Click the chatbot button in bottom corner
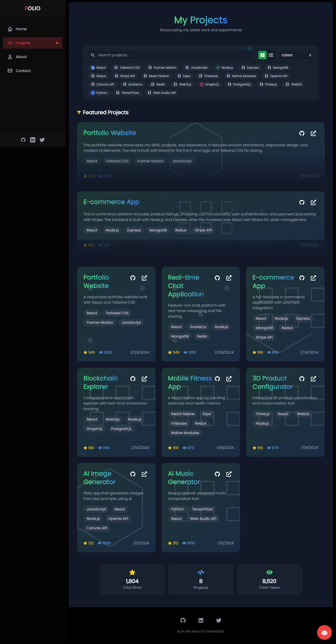 pos(324,632)
